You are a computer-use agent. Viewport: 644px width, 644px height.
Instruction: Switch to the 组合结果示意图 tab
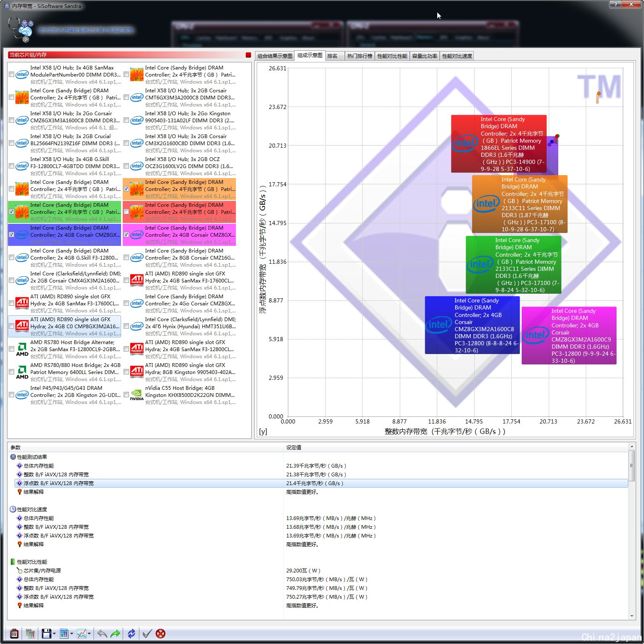point(275,56)
